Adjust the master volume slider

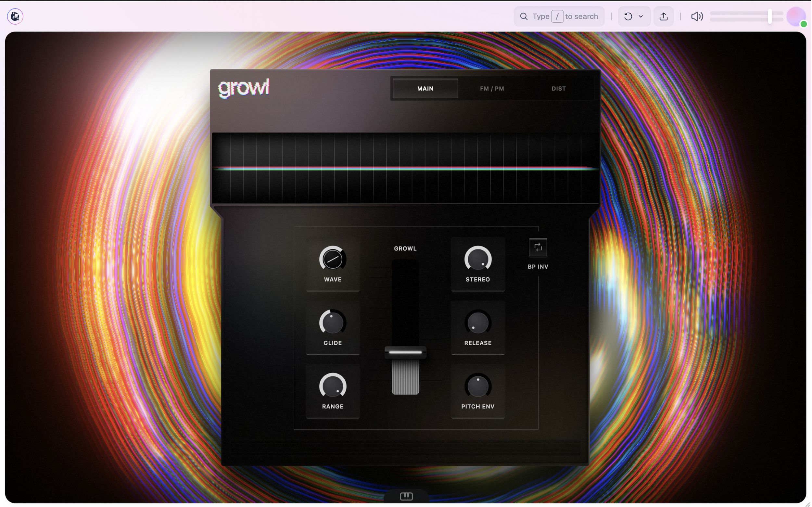(x=746, y=16)
